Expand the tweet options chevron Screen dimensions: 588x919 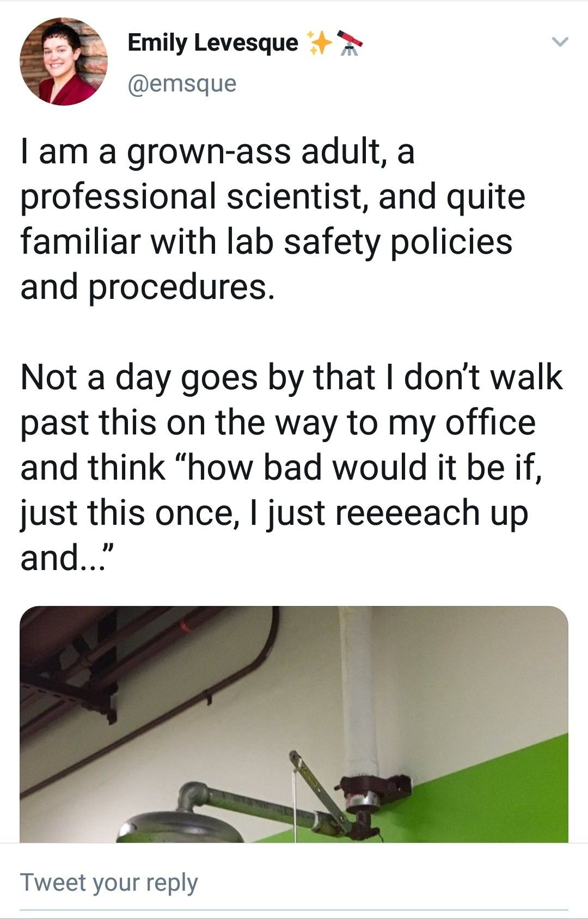(560, 42)
